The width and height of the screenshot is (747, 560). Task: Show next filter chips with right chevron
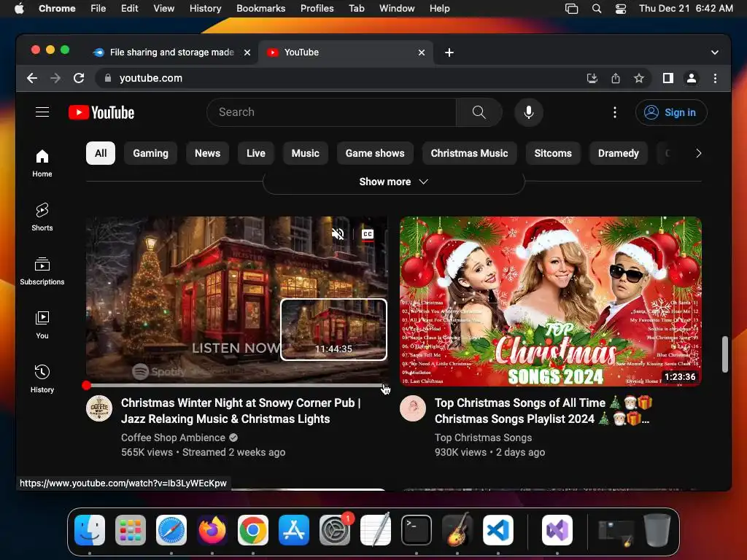[698, 153]
